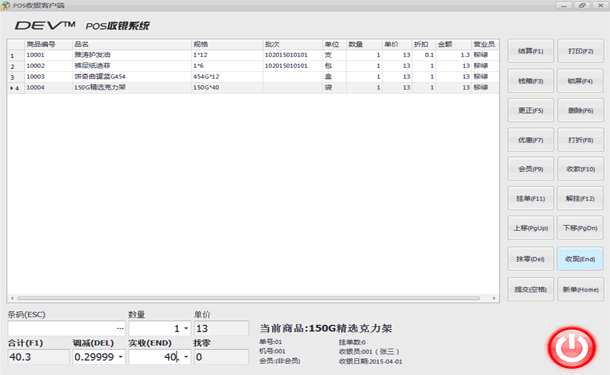
Task: Click the row indicator arrow beside row 4
Action: pyautogui.click(x=12, y=88)
